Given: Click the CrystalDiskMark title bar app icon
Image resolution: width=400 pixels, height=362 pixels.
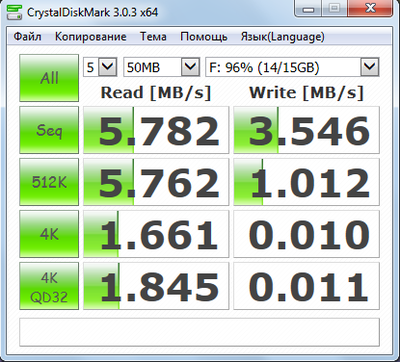Looking at the screenshot, I should coord(14,13).
